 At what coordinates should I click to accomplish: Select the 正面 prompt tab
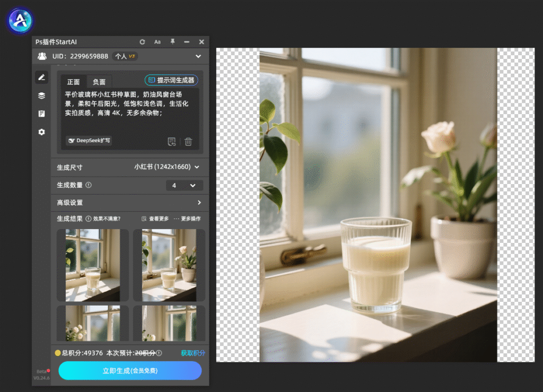[73, 82]
